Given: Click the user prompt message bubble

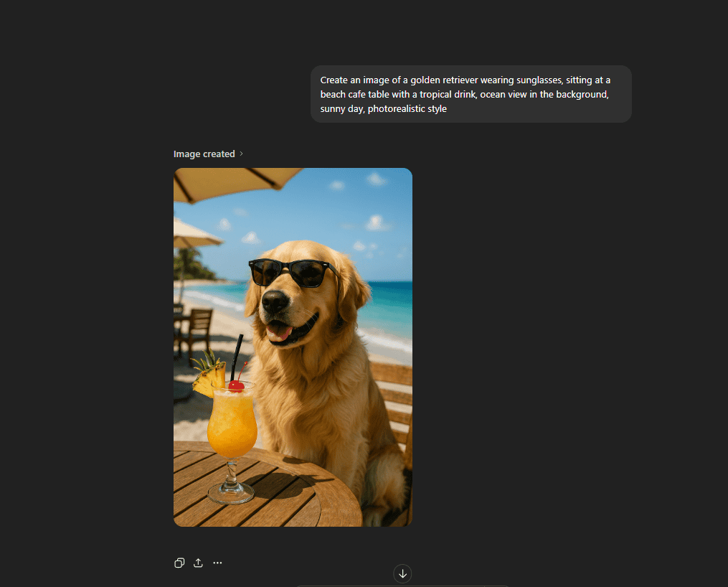Looking at the screenshot, I should [471, 94].
